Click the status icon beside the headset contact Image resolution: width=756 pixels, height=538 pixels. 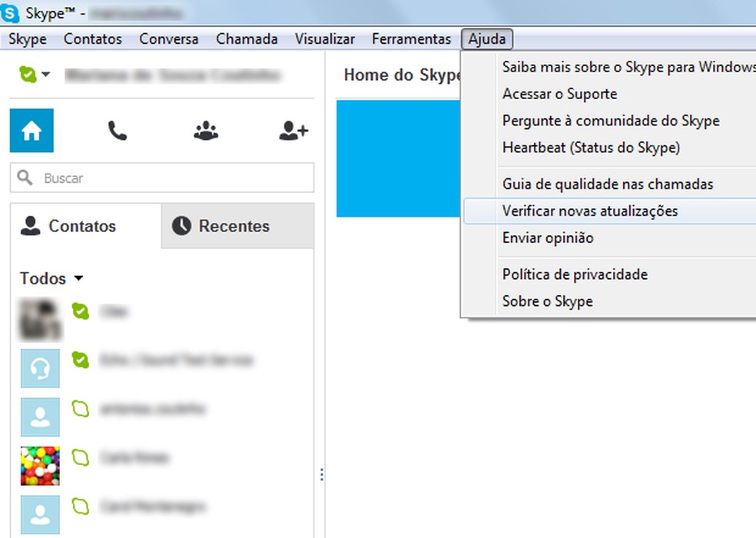click(81, 360)
